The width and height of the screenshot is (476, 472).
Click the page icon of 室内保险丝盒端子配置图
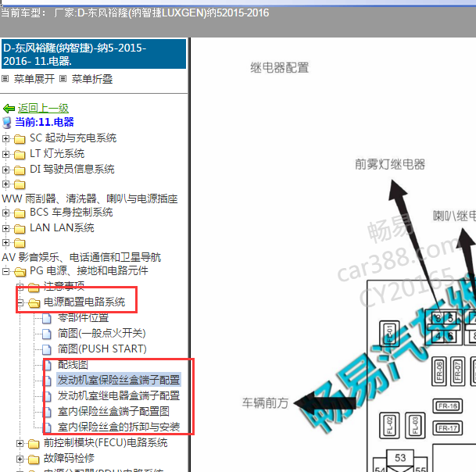[48, 412]
